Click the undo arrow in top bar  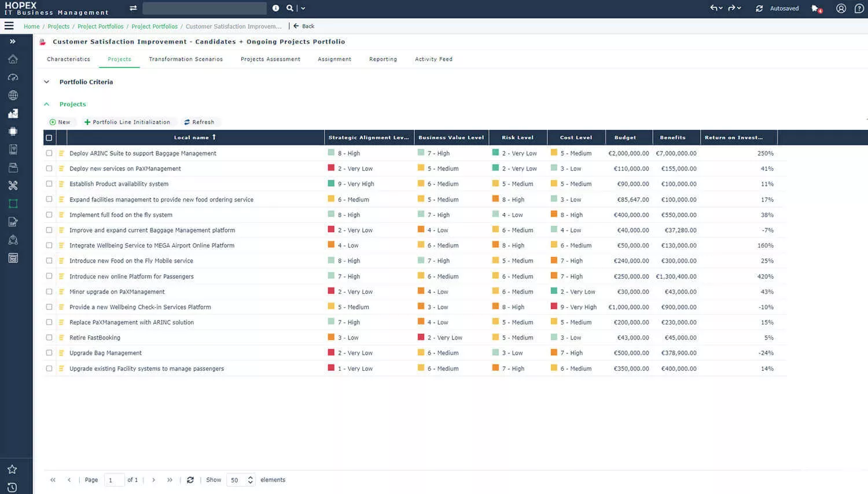point(716,8)
